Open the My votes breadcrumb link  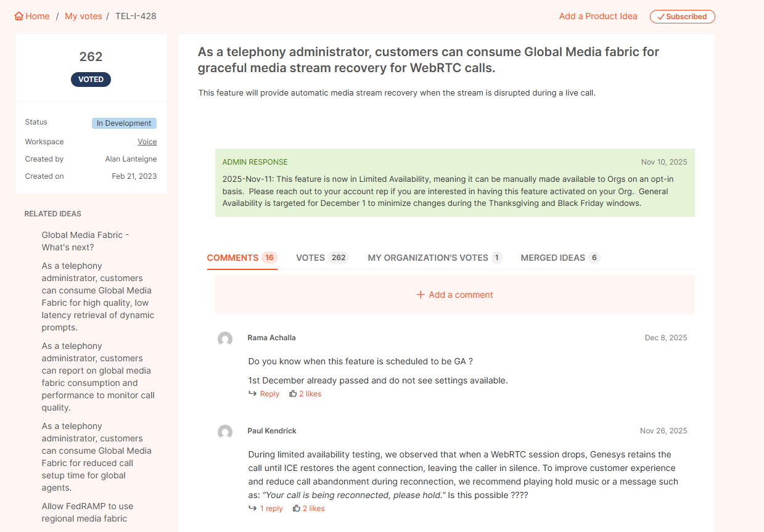(83, 16)
